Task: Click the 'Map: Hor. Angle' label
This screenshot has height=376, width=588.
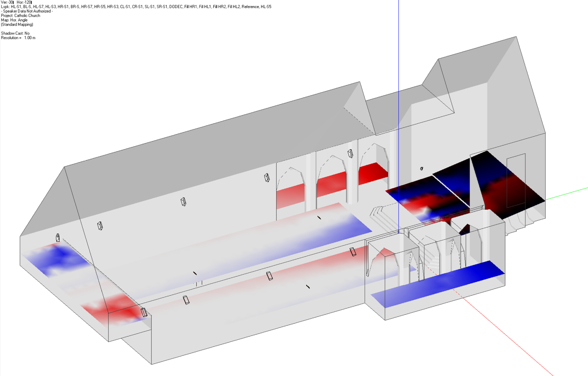Action: (14, 20)
